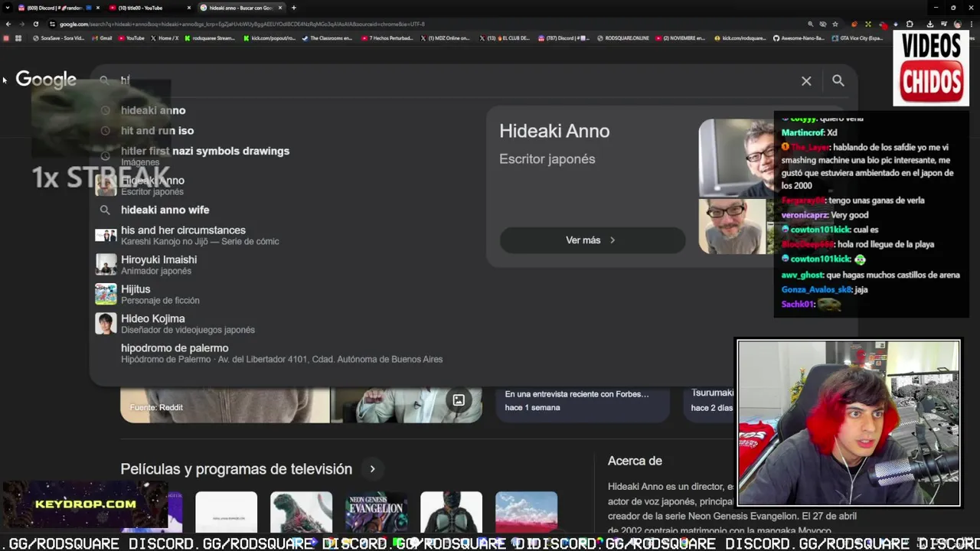Open the Chrome three-dot menu
The width and height of the screenshot is (980, 551).
pos(971,24)
